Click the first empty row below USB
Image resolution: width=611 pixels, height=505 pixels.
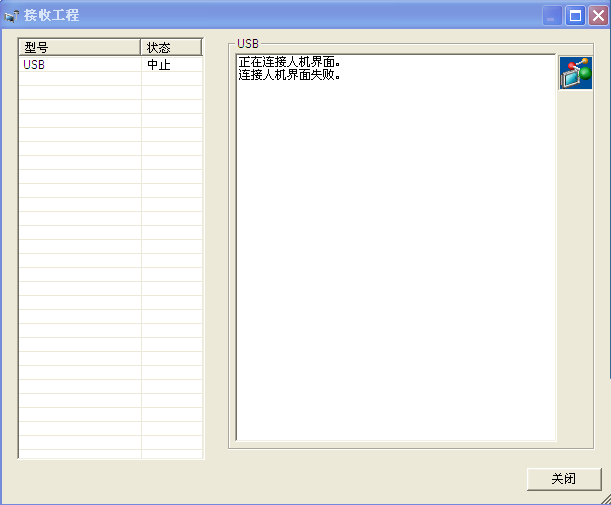click(80, 79)
